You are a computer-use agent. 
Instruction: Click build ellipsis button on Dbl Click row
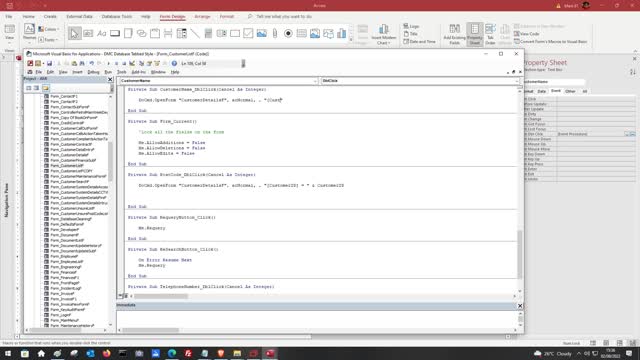point(632,134)
